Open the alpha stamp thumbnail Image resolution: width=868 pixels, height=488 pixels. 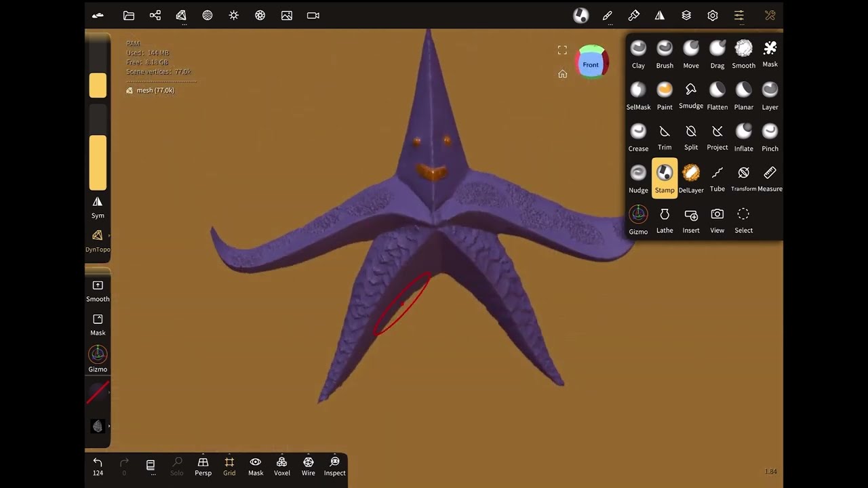[x=98, y=426]
